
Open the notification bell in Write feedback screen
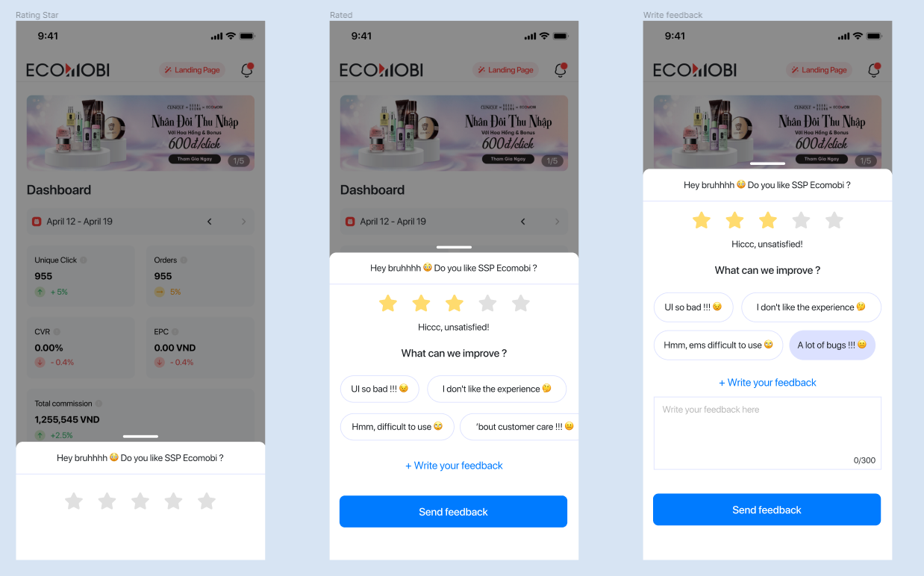[x=874, y=70]
